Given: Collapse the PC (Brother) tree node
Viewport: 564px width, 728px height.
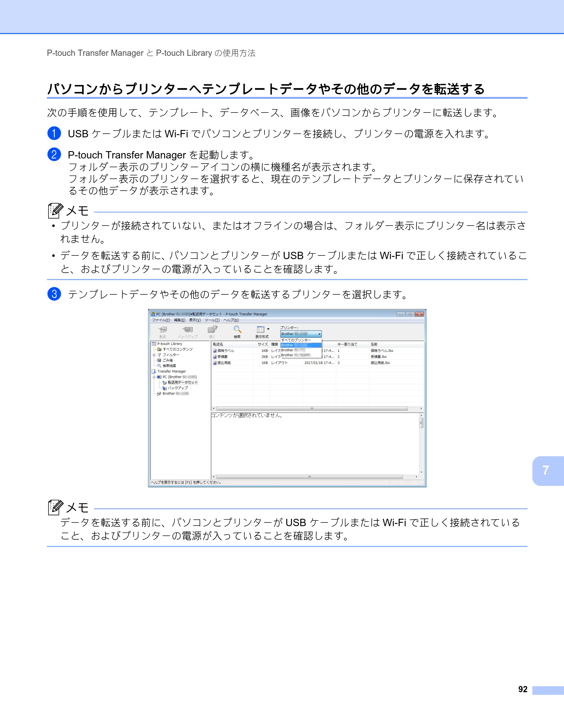Looking at the screenshot, I should pos(154,377).
